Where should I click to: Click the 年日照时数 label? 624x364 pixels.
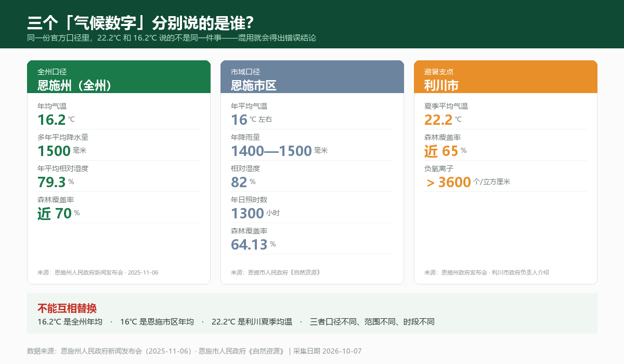click(x=249, y=200)
